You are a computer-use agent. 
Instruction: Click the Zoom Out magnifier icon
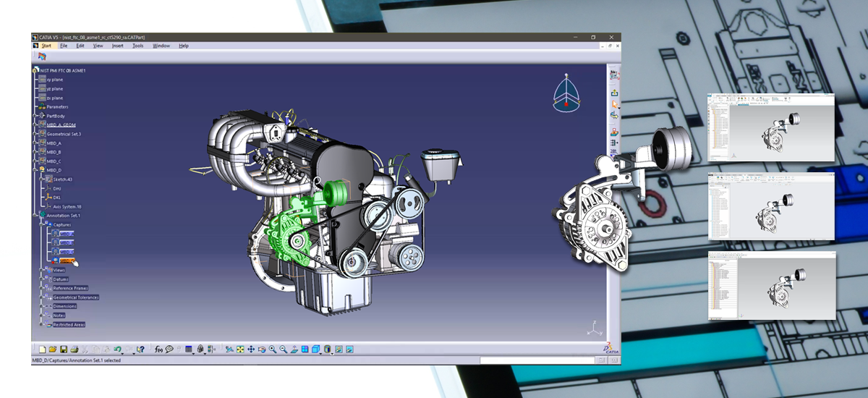(284, 350)
